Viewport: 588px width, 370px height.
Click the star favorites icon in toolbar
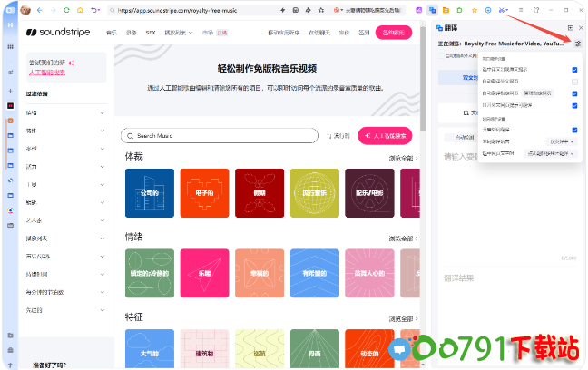(x=474, y=10)
